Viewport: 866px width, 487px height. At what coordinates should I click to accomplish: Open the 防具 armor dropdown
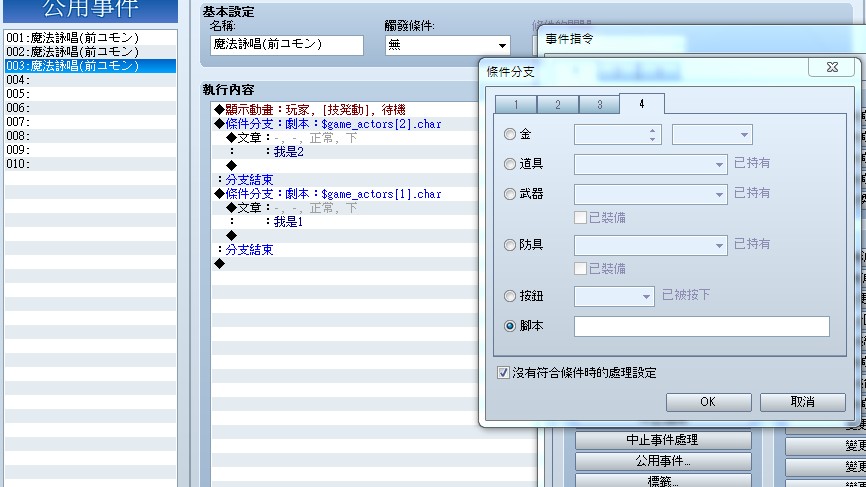[651, 245]
